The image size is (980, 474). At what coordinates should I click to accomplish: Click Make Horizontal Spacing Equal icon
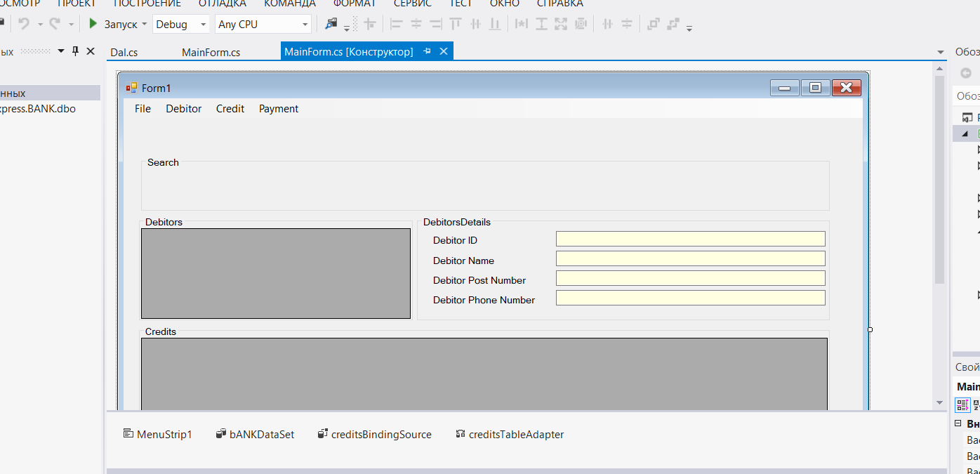pyautogui.click(x=607, y=24)
